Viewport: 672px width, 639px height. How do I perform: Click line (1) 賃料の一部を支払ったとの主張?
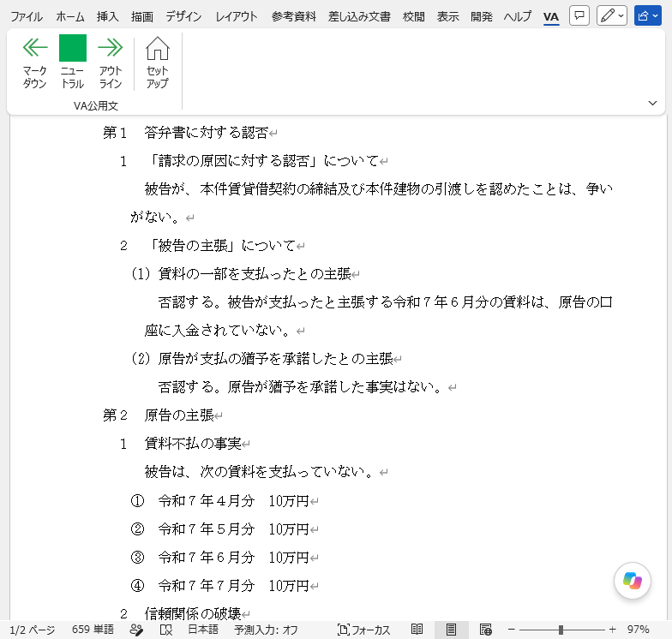241,274
